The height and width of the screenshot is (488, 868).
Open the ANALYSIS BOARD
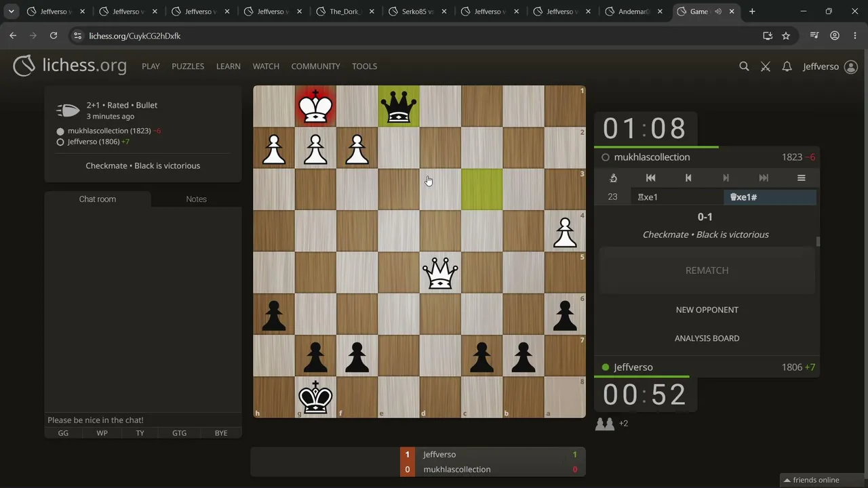coord(707,338)
